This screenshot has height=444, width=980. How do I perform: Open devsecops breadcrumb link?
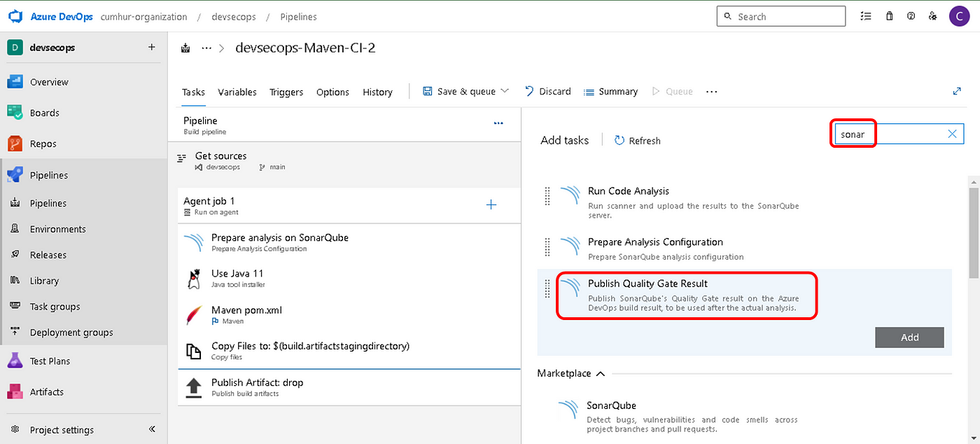(x=234, y=16)
